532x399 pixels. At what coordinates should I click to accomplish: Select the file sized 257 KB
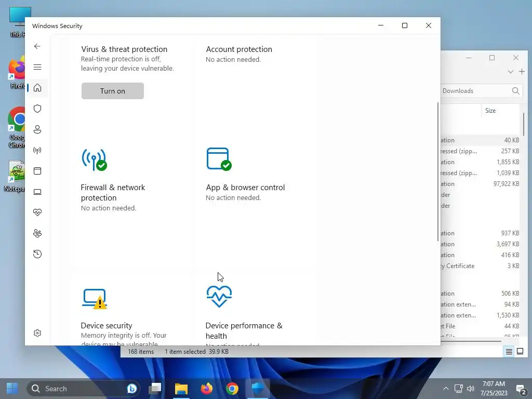[480, 151]
